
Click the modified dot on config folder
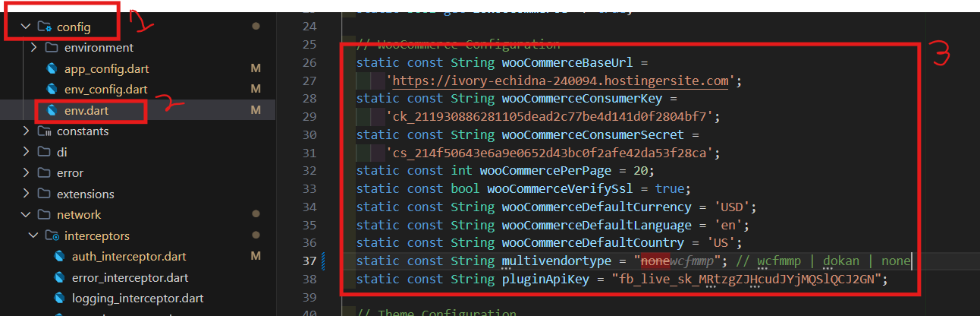coord(256,27)
